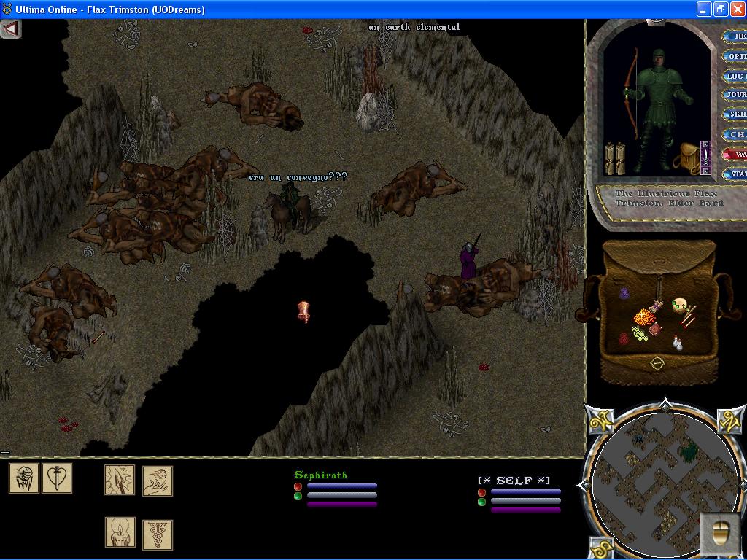The height and width of the screenshot is (560, 747).
Task: Target the mounted rider in the cave
Action: coord(287,211)
